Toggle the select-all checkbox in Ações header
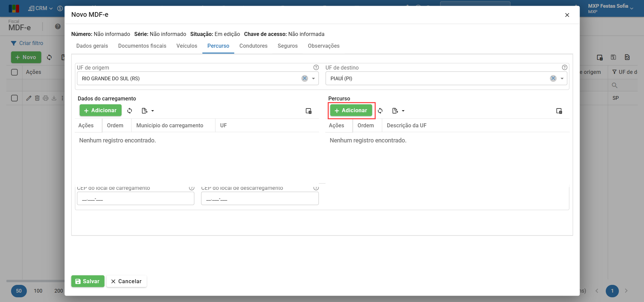Viewport: 644px width, 302px height. point(14,72)
